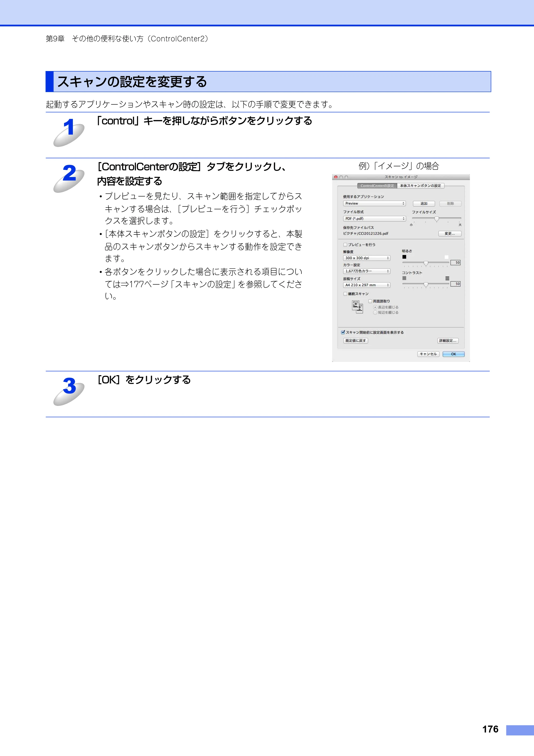Click the white lighter-brightness icon

tap(446, 257)
